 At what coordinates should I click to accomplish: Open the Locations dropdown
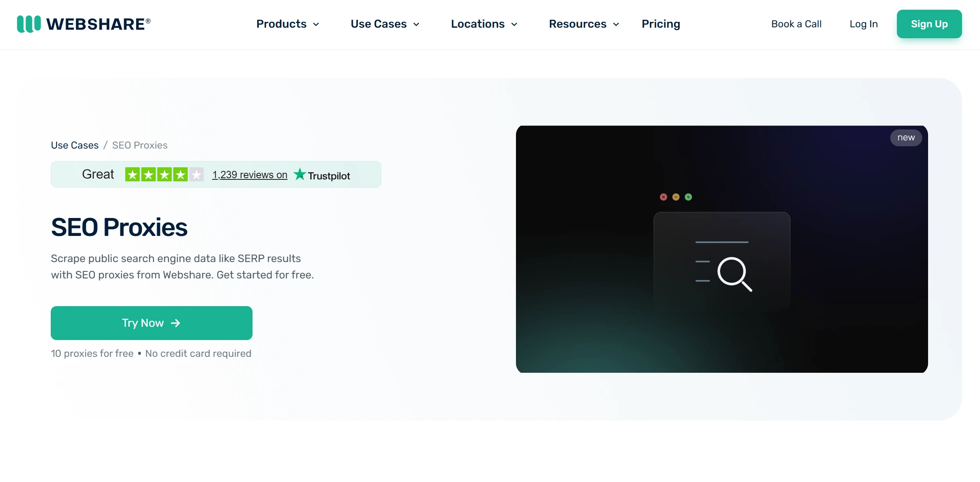(x=484, y=24)
